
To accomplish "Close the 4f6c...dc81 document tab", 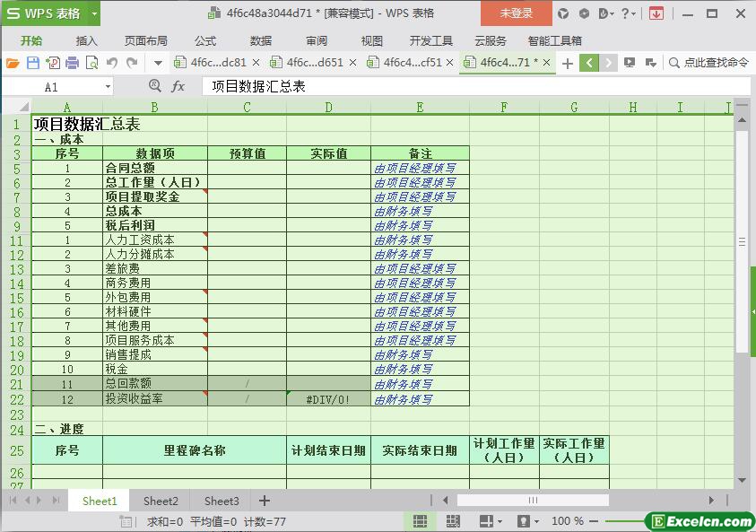I will (x=256, y=63).
